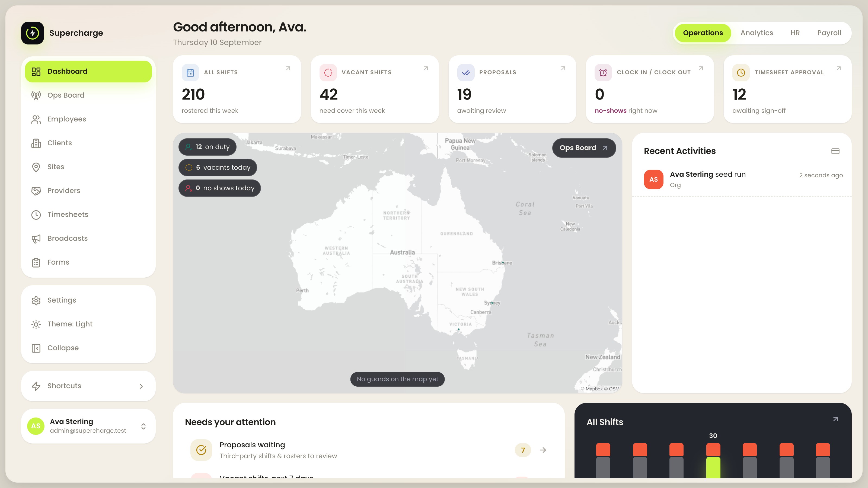The image size is (868, 488).
Task: Open Proposals waiting arrow link
Action: coord(543,450)
